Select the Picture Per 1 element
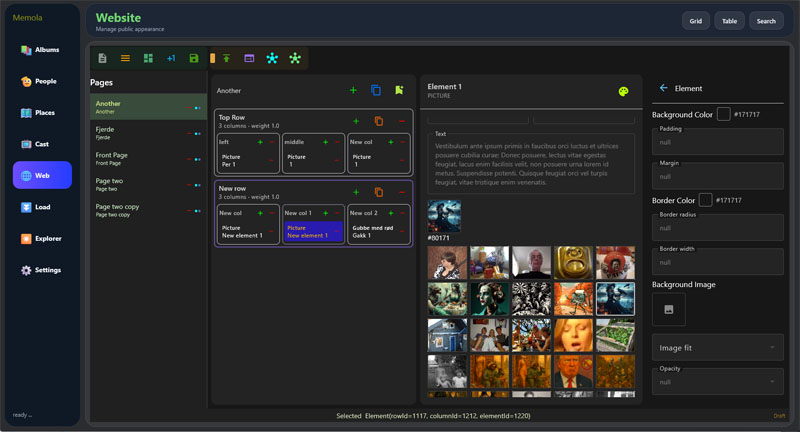The image size is (800, 432). (247, 160)
